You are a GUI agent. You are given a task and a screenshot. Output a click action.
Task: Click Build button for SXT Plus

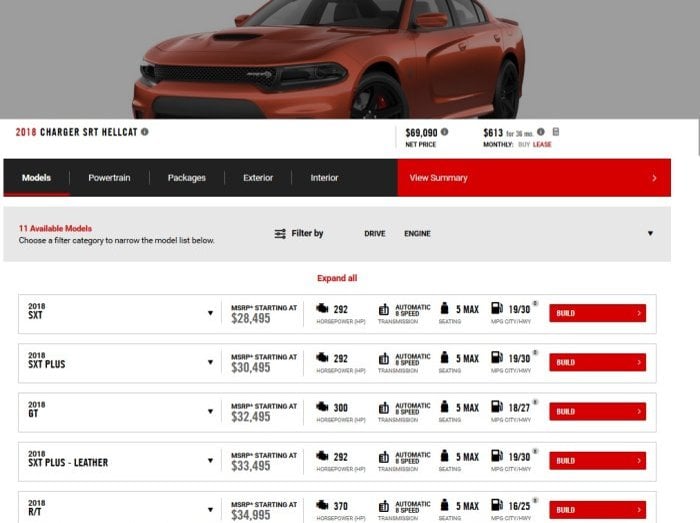tap(597, 362)
